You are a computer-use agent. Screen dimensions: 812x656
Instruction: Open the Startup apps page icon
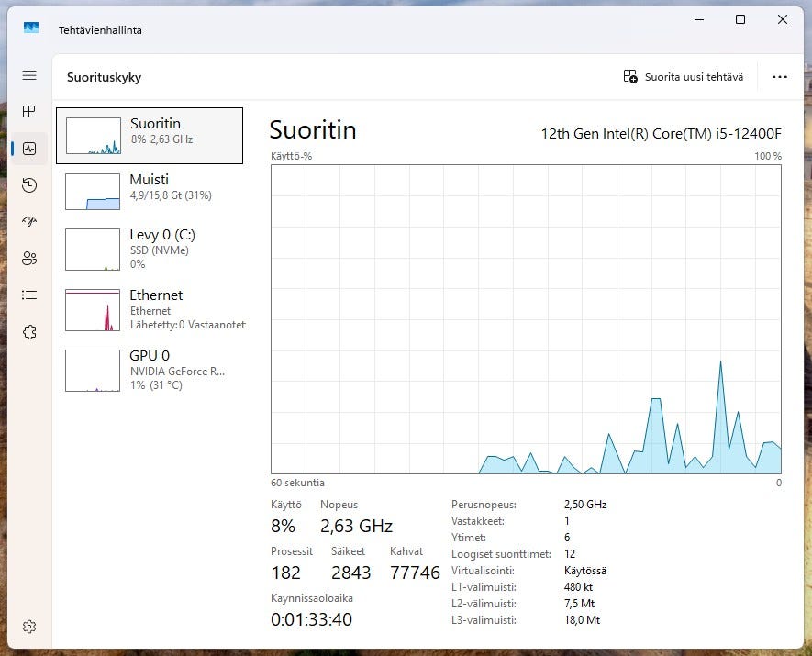(x=29, y=222)
